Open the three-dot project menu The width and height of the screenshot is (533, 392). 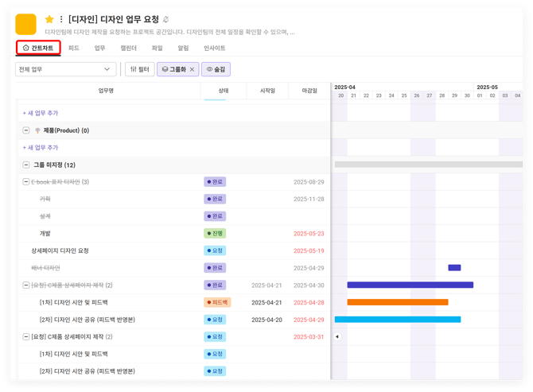tap(61, 19)
